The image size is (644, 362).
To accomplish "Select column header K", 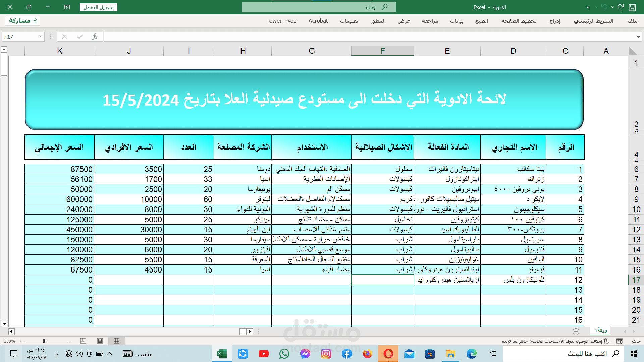I will (x=60, y=51).
